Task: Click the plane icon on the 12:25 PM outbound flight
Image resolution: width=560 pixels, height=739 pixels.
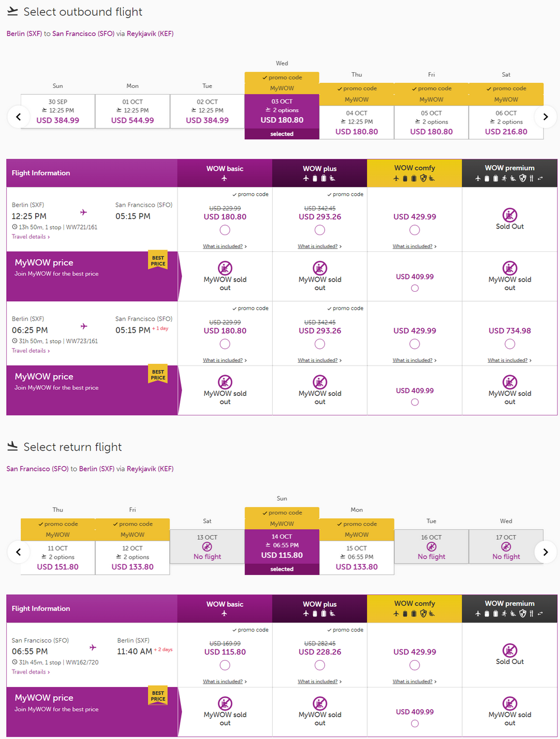Action: [83, 212]
